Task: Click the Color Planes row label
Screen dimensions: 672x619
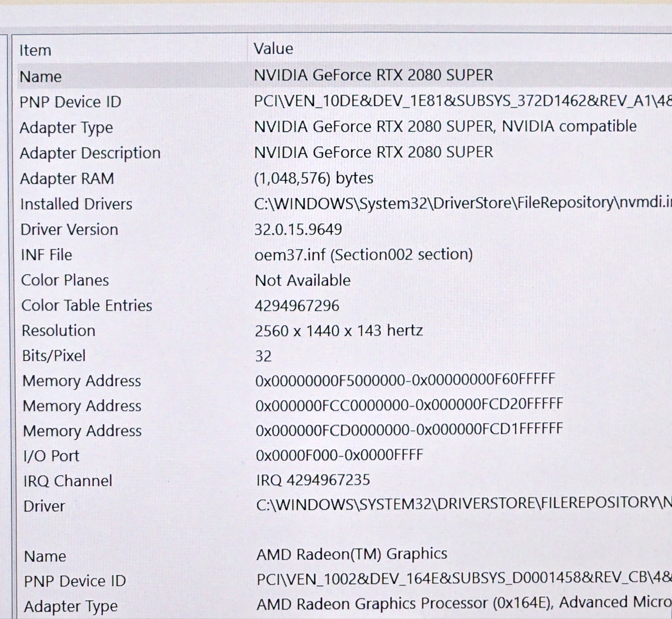Action: click(65, 280)
